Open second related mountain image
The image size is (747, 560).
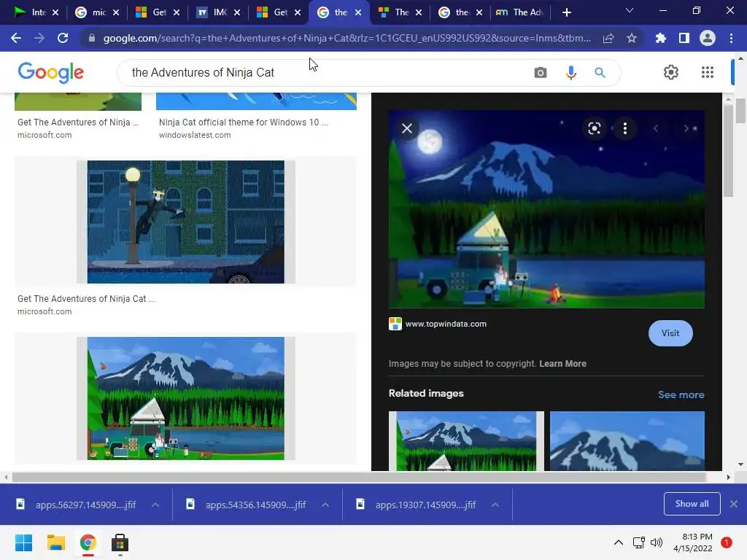click(627, 441)
